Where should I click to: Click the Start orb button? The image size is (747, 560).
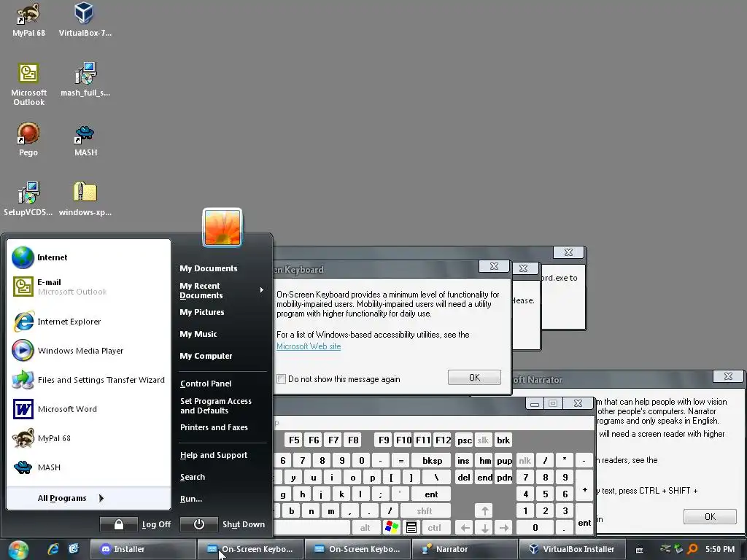(18, 550)
